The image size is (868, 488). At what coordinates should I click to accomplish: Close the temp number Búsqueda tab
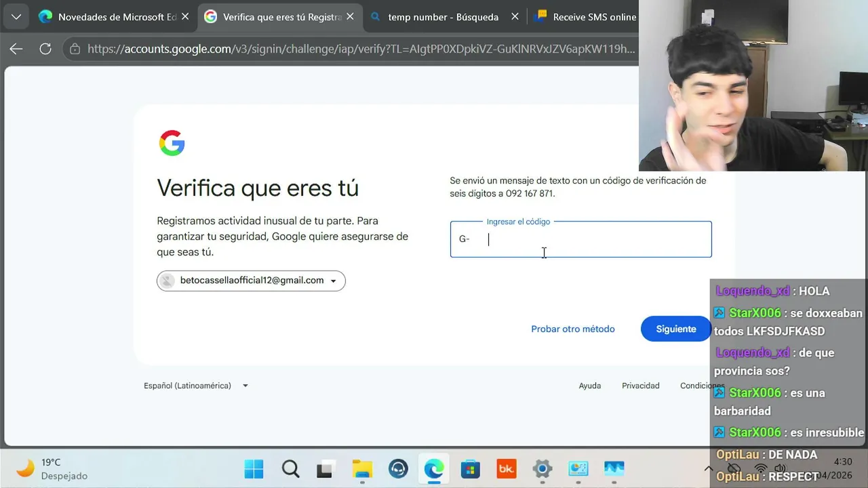click(515, 17)
